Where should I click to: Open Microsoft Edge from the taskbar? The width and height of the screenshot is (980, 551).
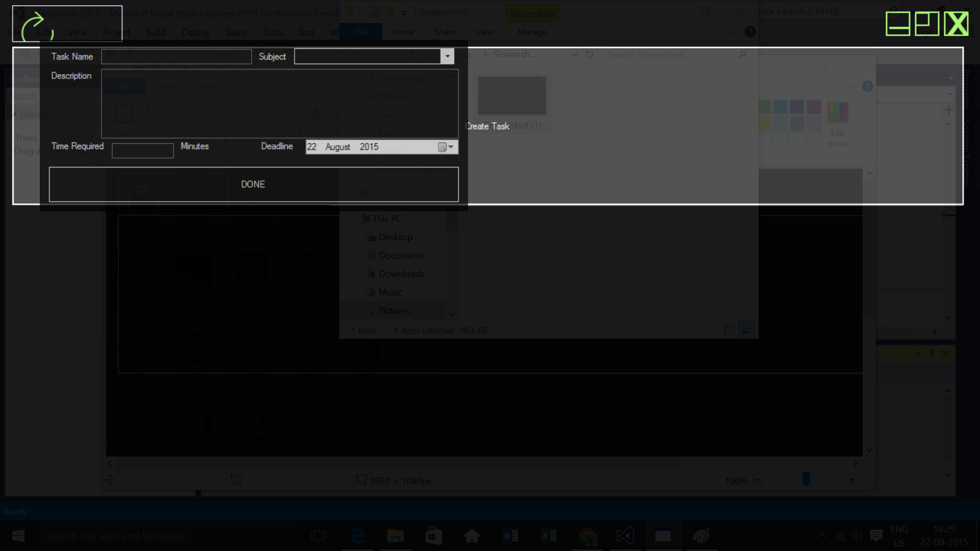pyautogui.click(x=357, y=536)
